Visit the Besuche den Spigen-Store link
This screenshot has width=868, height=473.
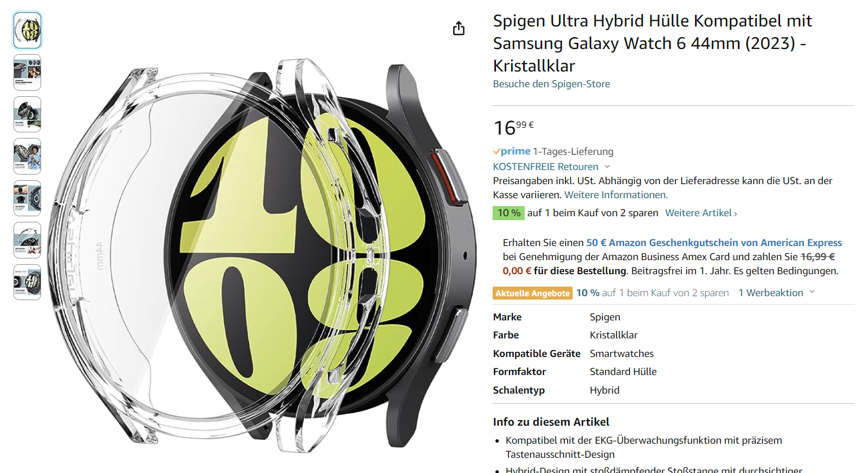(x=551, y=84)
